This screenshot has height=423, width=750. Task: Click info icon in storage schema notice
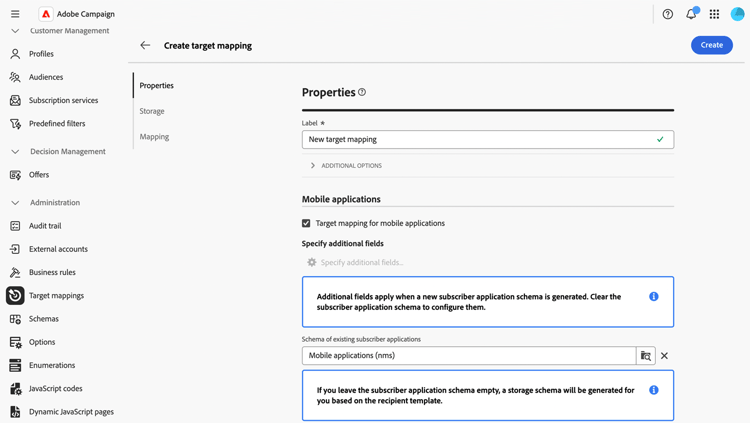[x=654, y=390]
